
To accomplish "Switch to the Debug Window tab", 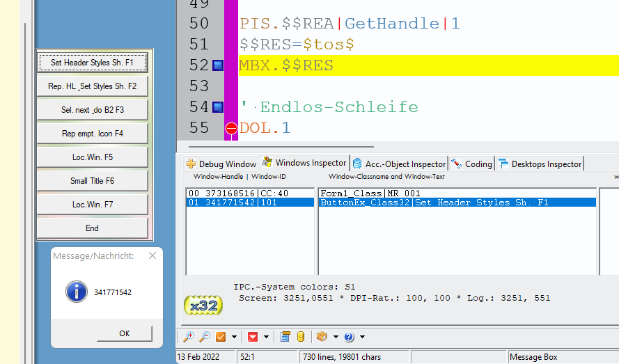I will point(221,164).
